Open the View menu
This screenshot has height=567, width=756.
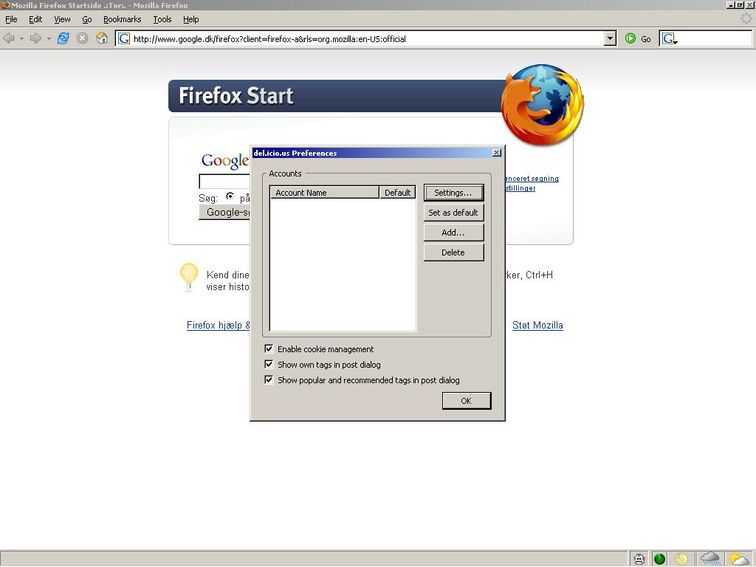[62, 19]
